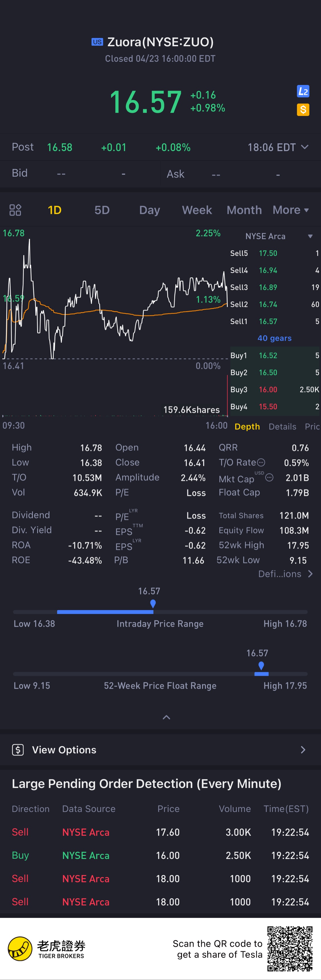Select the 1D chart tab
Viewport: 321px width, 980px height.
tap(54, 210)
